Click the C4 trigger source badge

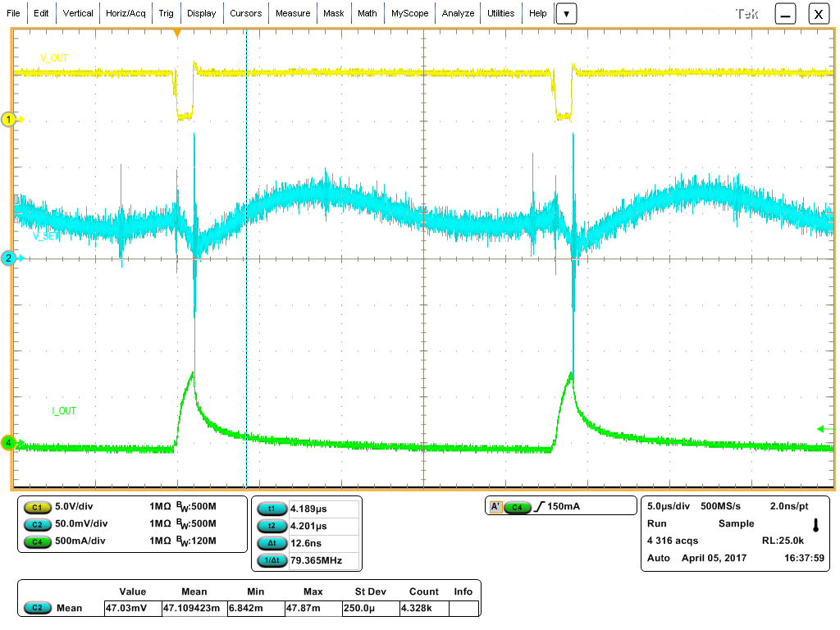point(517,507)
